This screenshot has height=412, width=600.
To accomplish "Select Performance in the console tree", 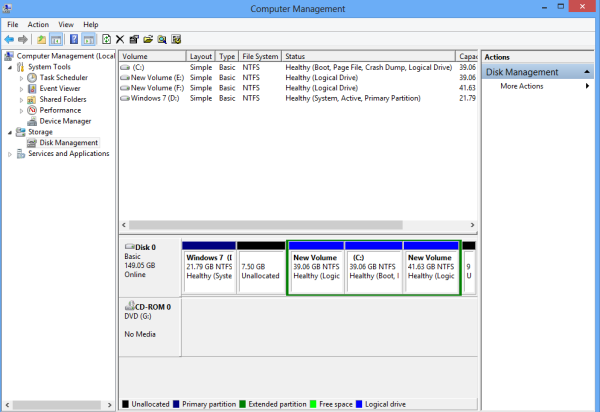I will (x=60, y=110).
